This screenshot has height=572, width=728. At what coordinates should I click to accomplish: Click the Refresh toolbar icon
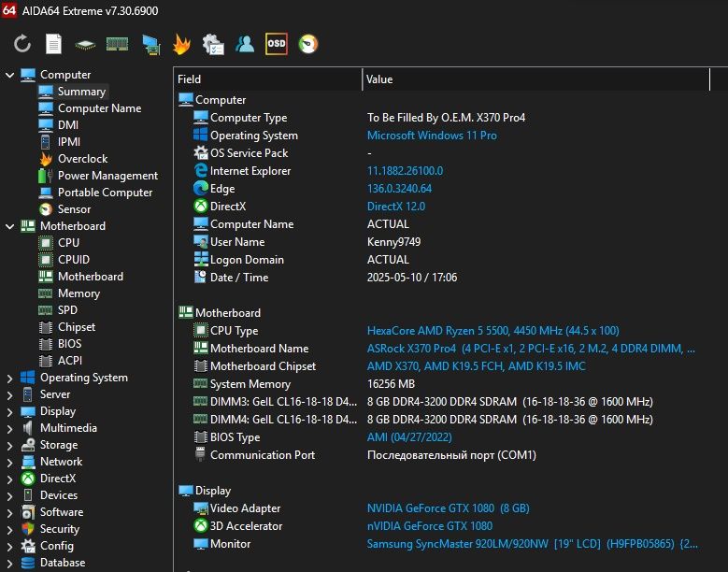[21, 44]
